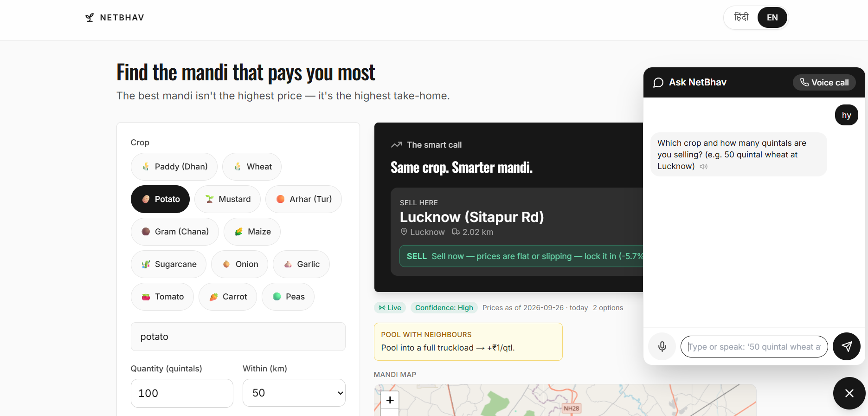
Task: Send the chat message with paper-plane icon
Action: [x=847, y=346]
